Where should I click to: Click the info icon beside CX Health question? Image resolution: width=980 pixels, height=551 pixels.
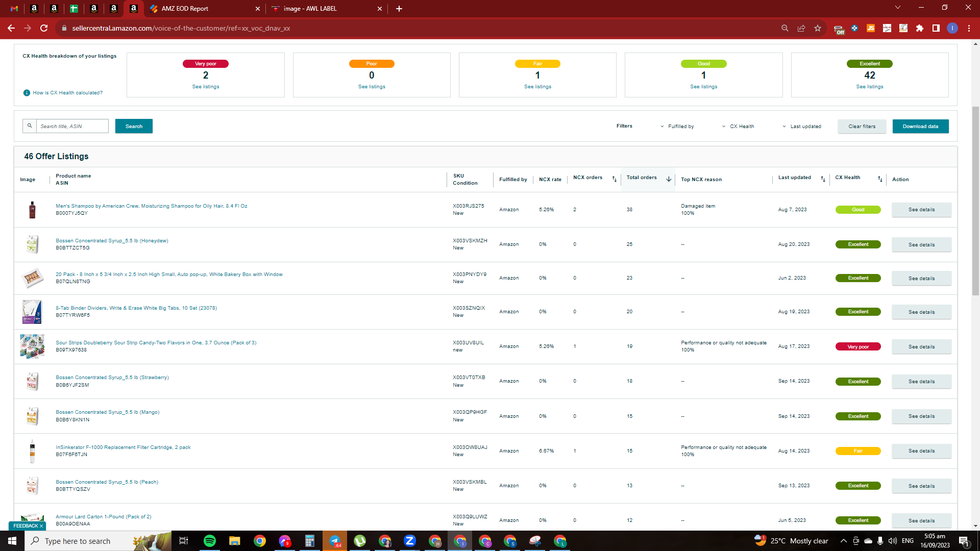(27, 93)
